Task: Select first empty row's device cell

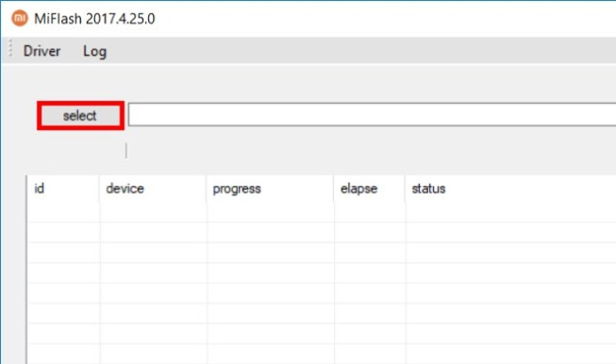Action: pyautogui.click(x=153, y=212)
